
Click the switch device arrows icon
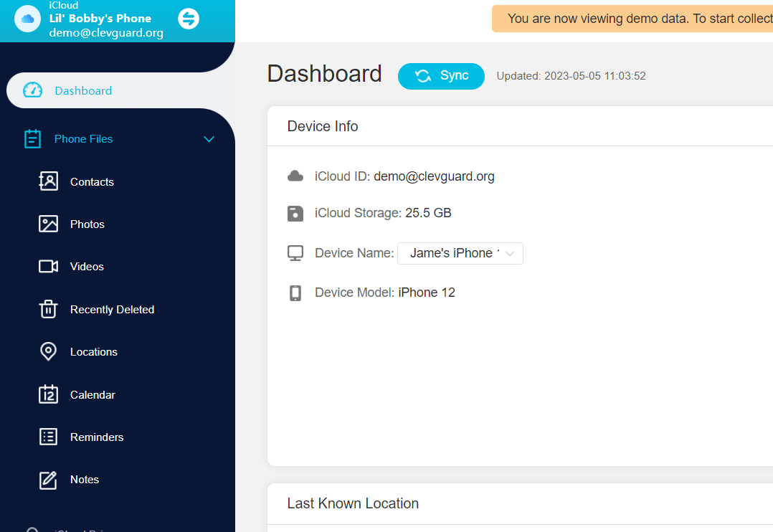click(x=189, y=19)
